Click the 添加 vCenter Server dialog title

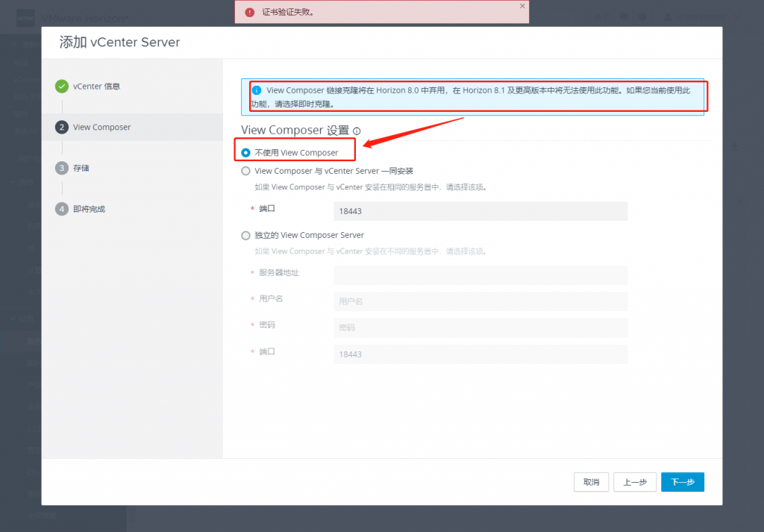pos(119,43)
